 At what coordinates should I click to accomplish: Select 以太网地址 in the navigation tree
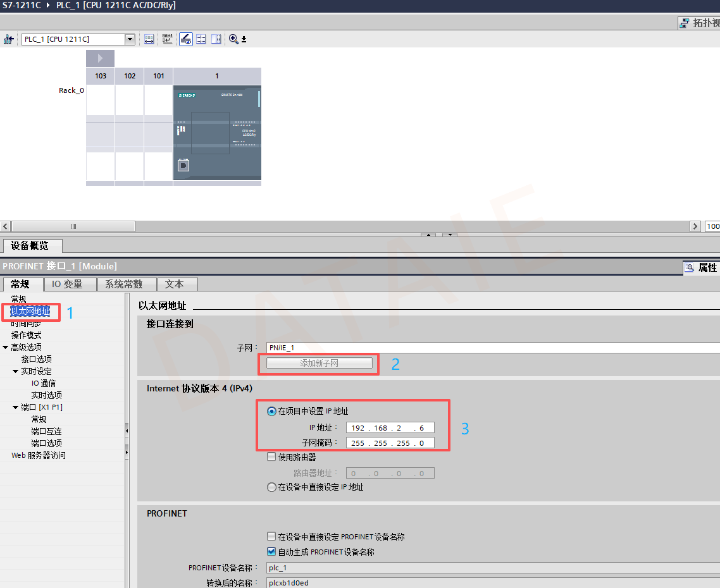pos(30,311)
